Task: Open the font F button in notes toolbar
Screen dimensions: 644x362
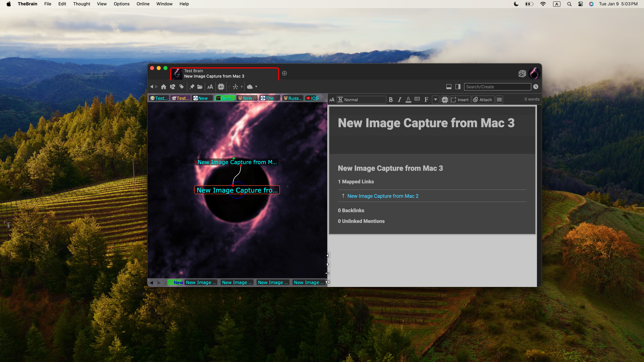Action: 426,100
